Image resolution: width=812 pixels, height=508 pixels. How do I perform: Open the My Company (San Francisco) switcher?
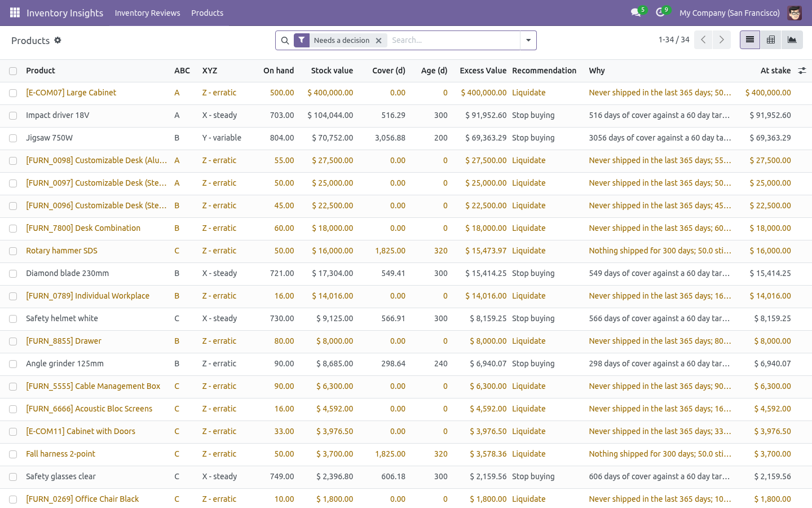point(730,12)
